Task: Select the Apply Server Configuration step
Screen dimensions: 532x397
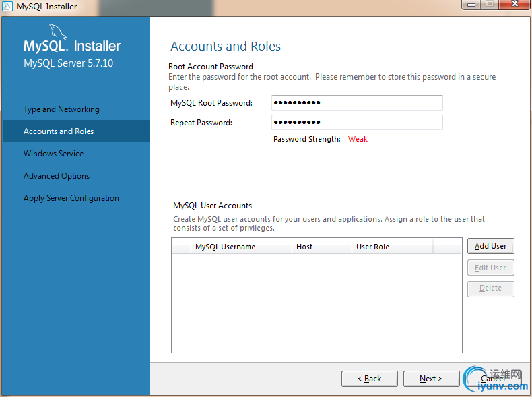Action: (x=71, y=198)
